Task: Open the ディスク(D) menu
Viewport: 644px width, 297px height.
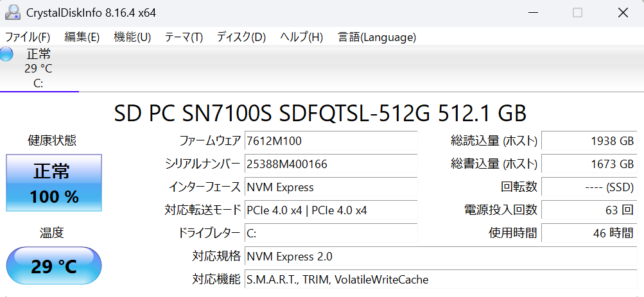Action: (241, 37)
